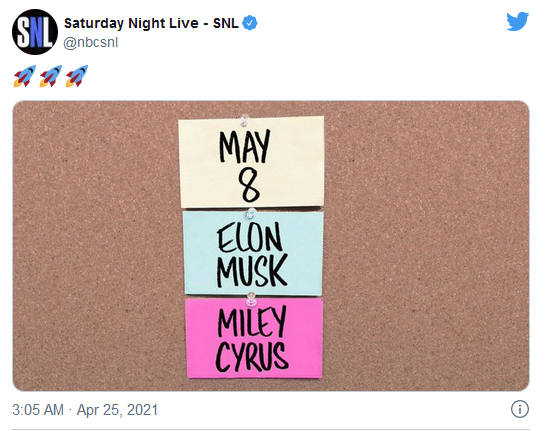The image size is (548, 431).
Task: Click the third rocket emoji
Action: [x=77, y=76]
